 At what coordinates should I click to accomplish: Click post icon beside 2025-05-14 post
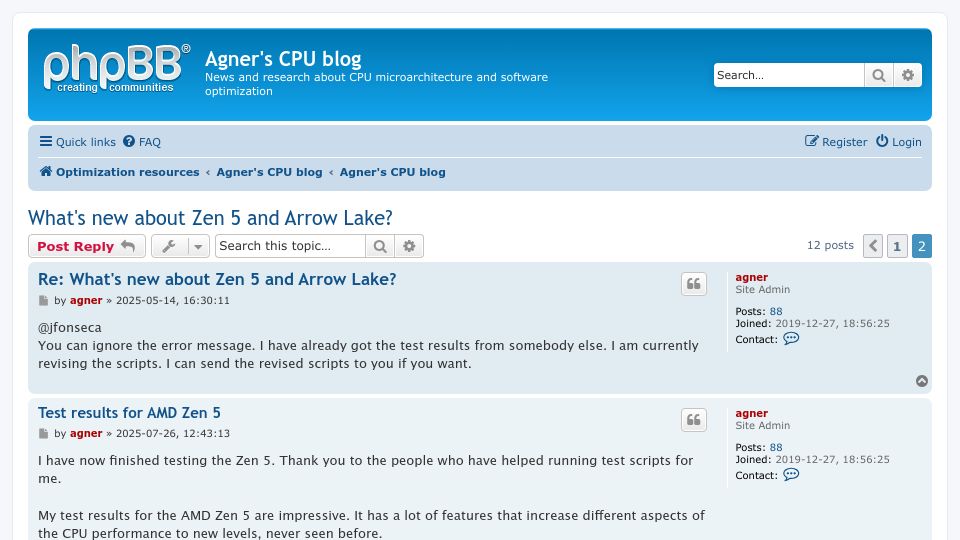coord(43,301)
